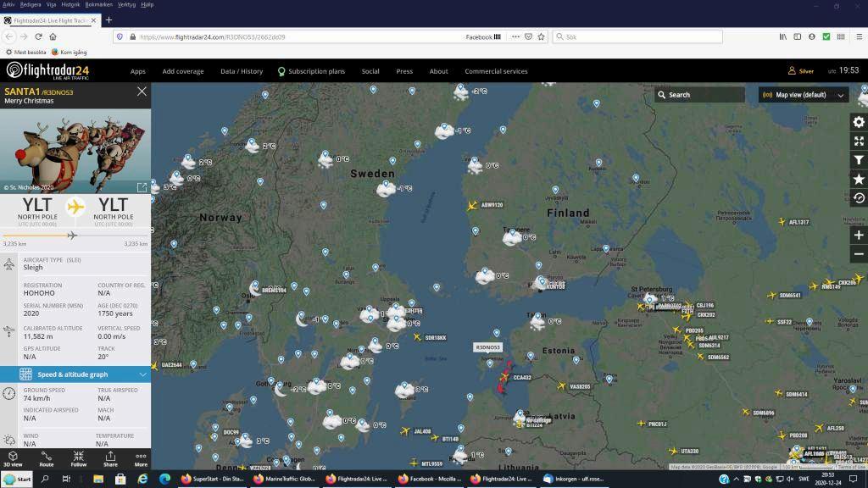Open Firefox hamburger menu
The image size is (868, 488).
(859, 37)
